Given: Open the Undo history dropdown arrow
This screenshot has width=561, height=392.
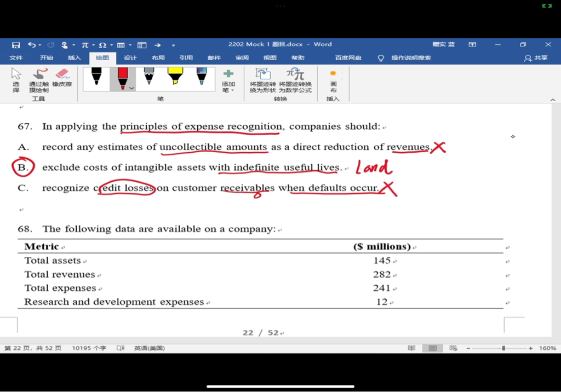Looking at the screenshot, I should (x=41, y=45).
